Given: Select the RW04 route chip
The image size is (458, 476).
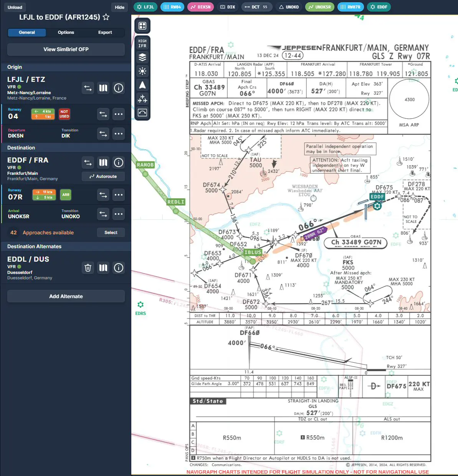Looking at the screenshot, I should [x=172, y=7].
